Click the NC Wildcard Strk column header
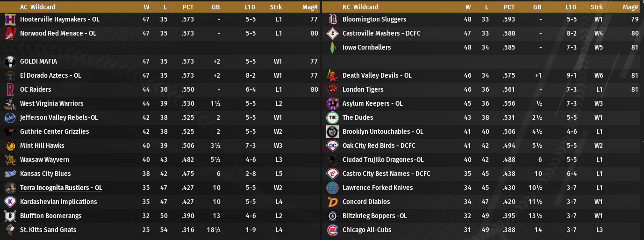Viewport: 644px width, 240px height. pyautogui.click(x=596, y=7)
